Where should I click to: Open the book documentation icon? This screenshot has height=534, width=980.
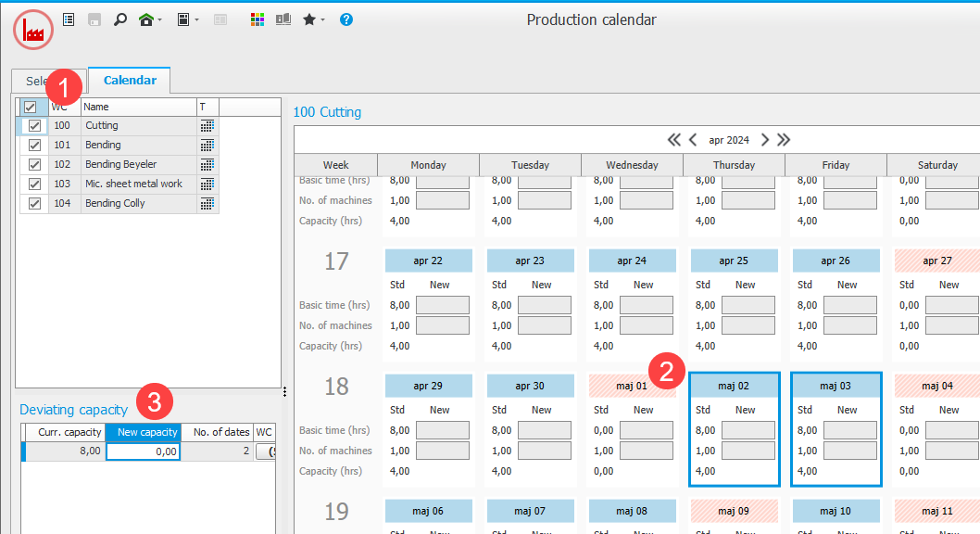(283, 19)
